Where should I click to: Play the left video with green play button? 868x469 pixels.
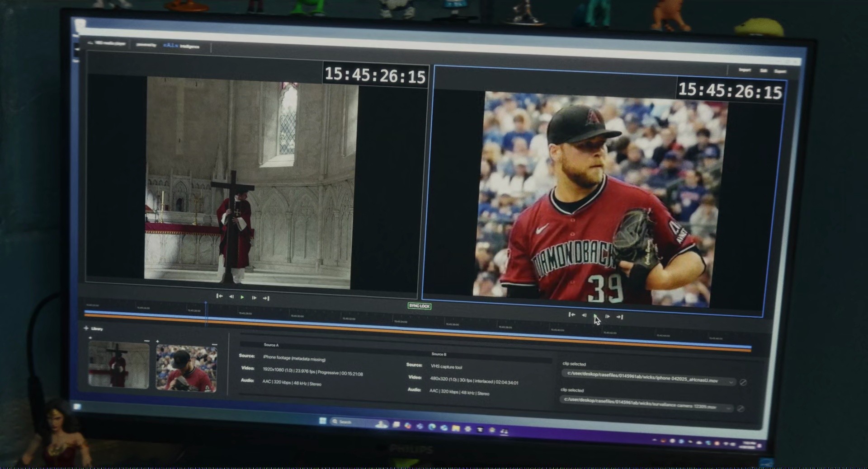point(242,297)
